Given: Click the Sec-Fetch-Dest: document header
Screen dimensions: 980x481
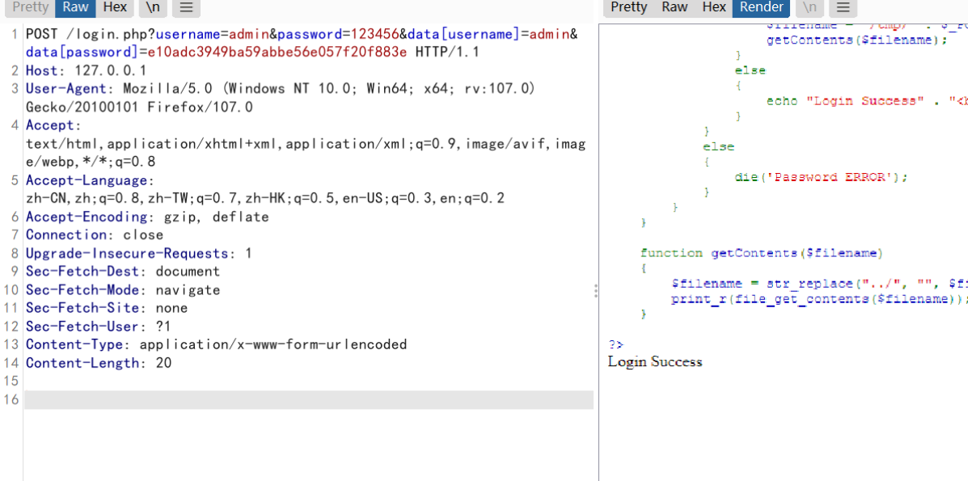Looking at the screenshot, I should click(x=122, y=272).
